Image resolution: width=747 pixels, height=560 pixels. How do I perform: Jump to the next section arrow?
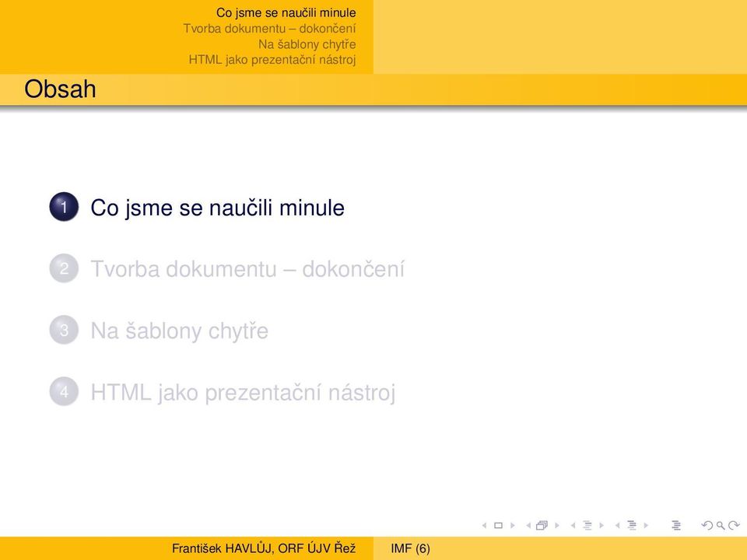[x=646, y=525]
